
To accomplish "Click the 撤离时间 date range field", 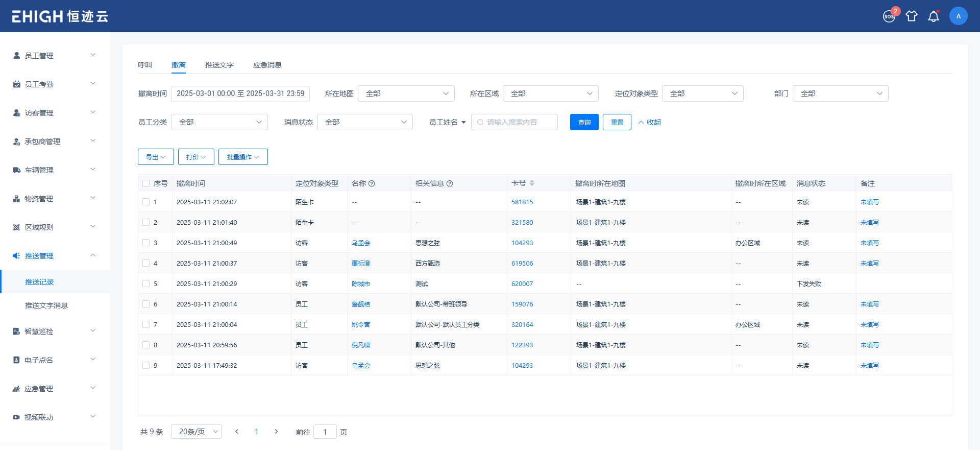I will click(x=240, y=93).
